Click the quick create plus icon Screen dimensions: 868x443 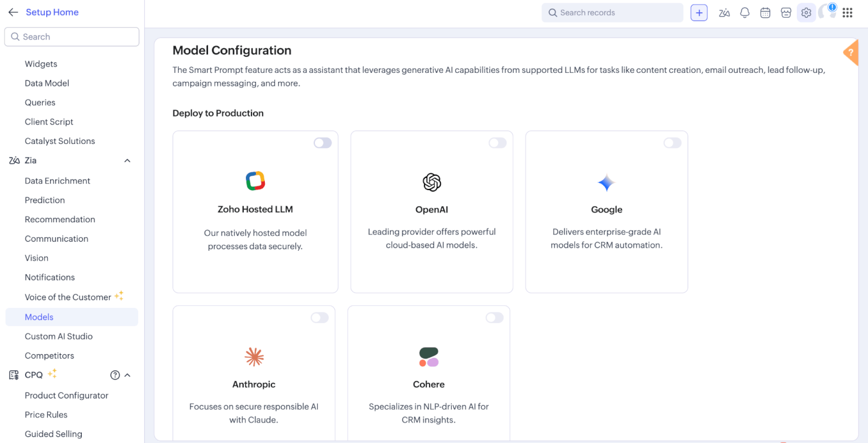click(x=699, y=13)
